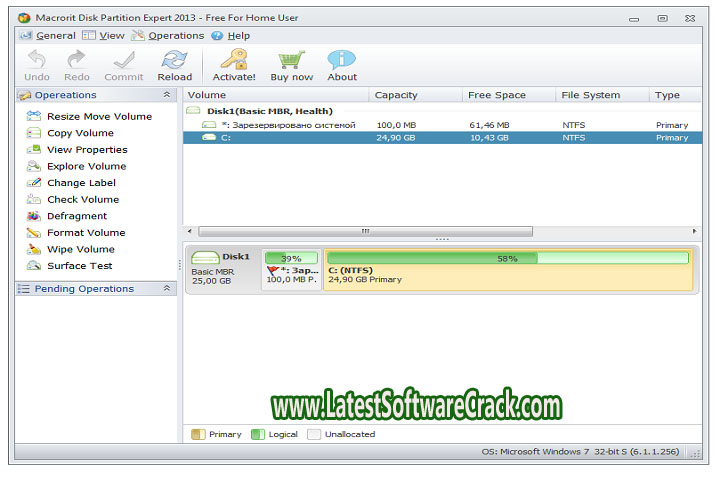Click the Redo toolbar icon
The image size is (720, 480).
76,60
